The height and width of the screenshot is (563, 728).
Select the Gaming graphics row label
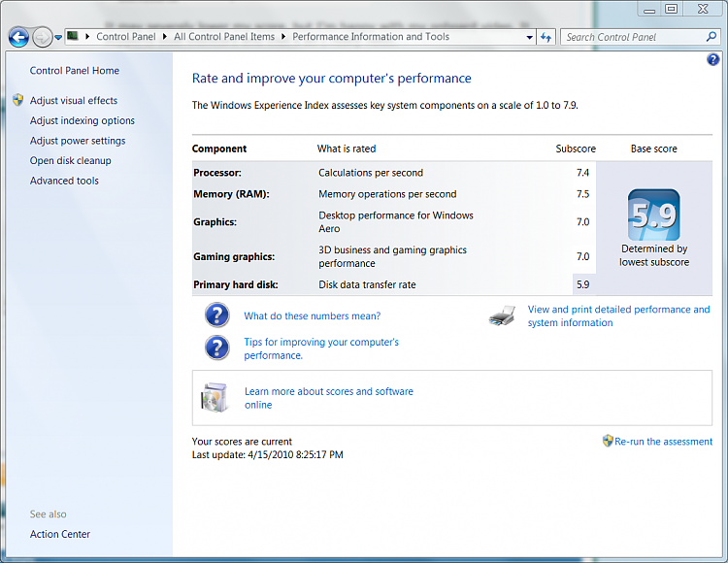pos(234,256)
